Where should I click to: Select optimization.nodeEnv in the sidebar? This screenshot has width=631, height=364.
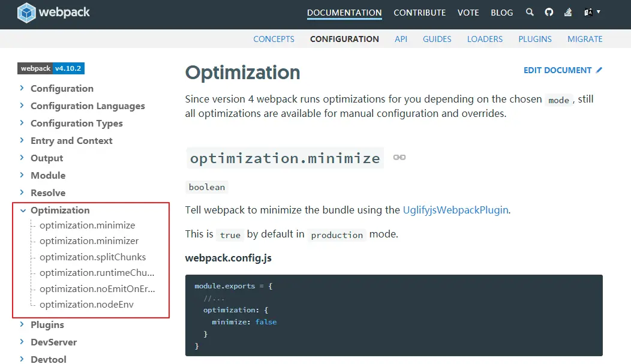coord(88,304)
